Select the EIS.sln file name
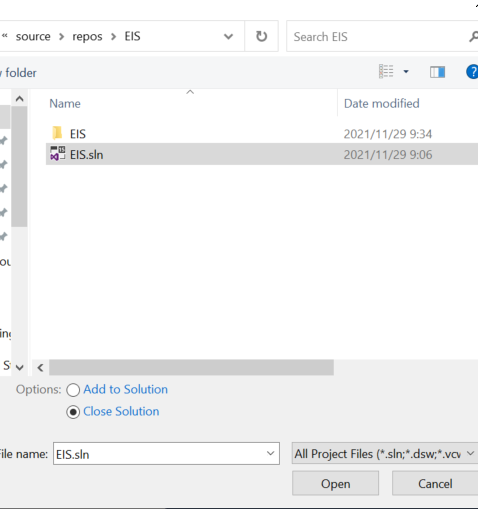 [86, 155]
